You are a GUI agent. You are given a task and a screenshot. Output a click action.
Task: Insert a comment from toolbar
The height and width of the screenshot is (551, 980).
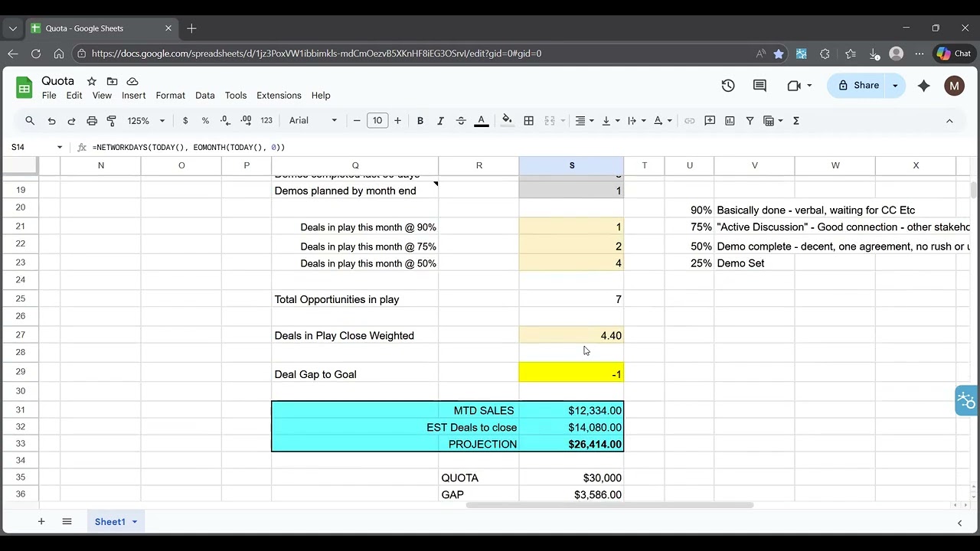(x=710, y=121)
